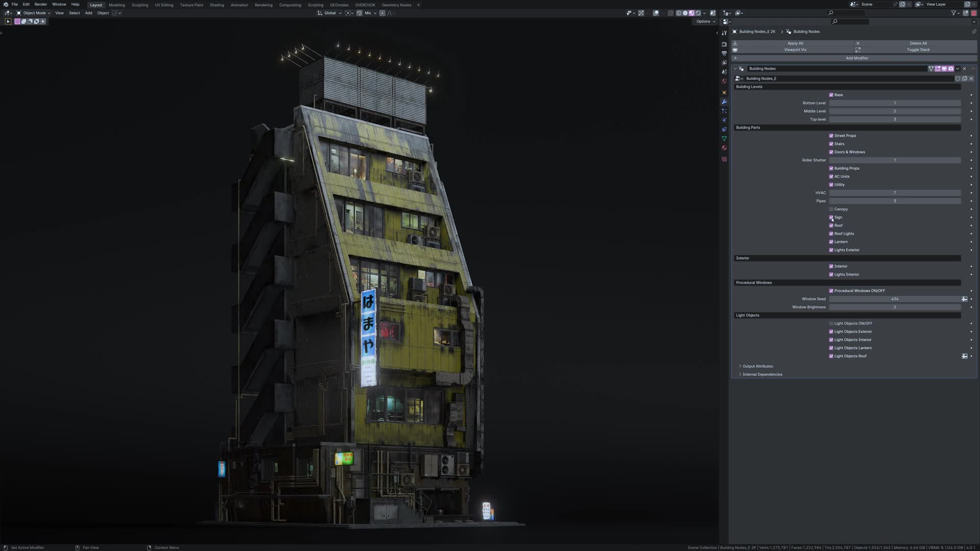Open the Global transform orientation dropdown
980x551 pixels.
pos(330,13)
